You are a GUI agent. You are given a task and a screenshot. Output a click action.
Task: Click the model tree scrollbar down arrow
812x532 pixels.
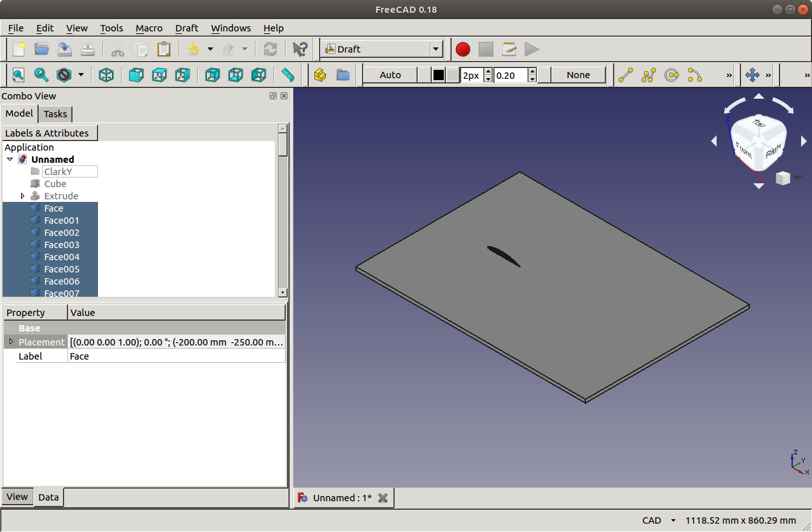pos(283,292)
